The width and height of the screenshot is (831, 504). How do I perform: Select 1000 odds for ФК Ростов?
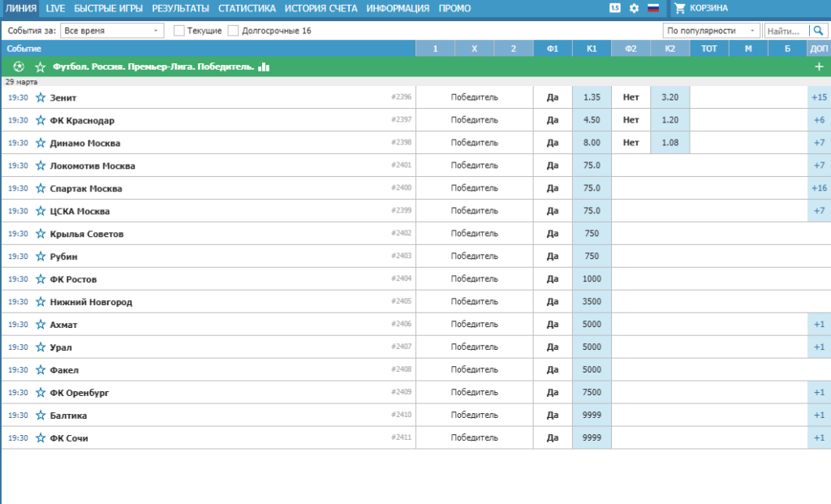click(x=592, y=278)
